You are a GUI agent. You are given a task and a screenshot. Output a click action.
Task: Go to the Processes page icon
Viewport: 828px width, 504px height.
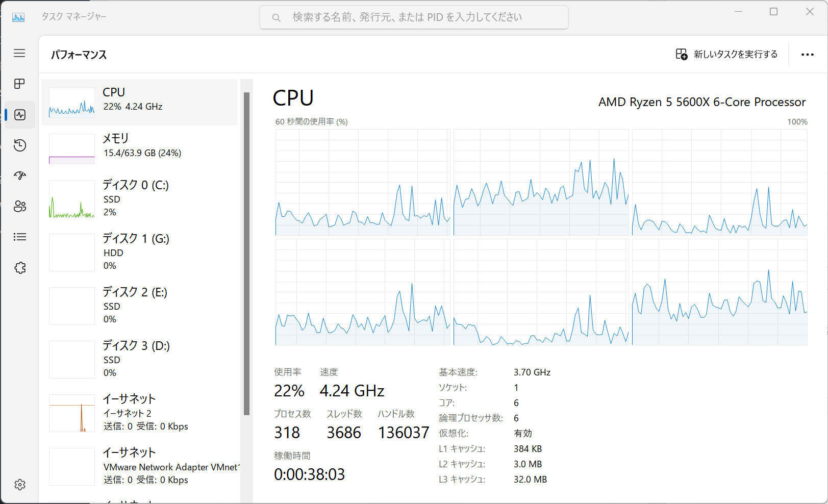coord(19,84)
